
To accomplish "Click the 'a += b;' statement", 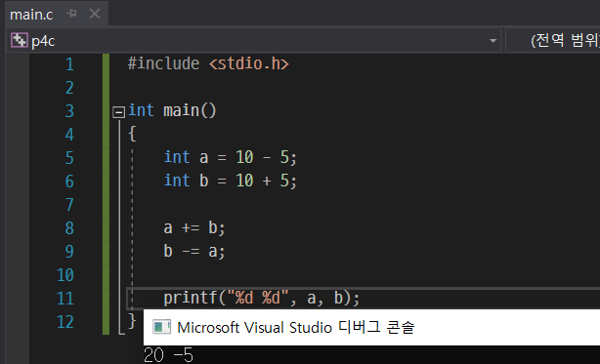I will click(194, 227).
